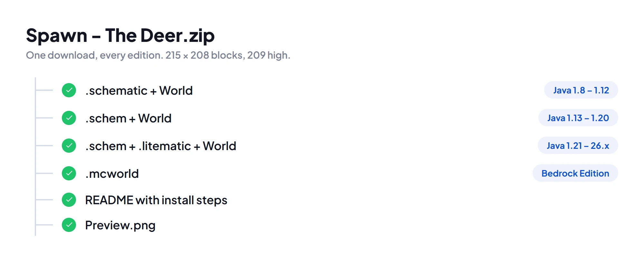
Task: Click the green checkmark beside Preview.png
Action: pyautogui.click(x=69, y=225)
